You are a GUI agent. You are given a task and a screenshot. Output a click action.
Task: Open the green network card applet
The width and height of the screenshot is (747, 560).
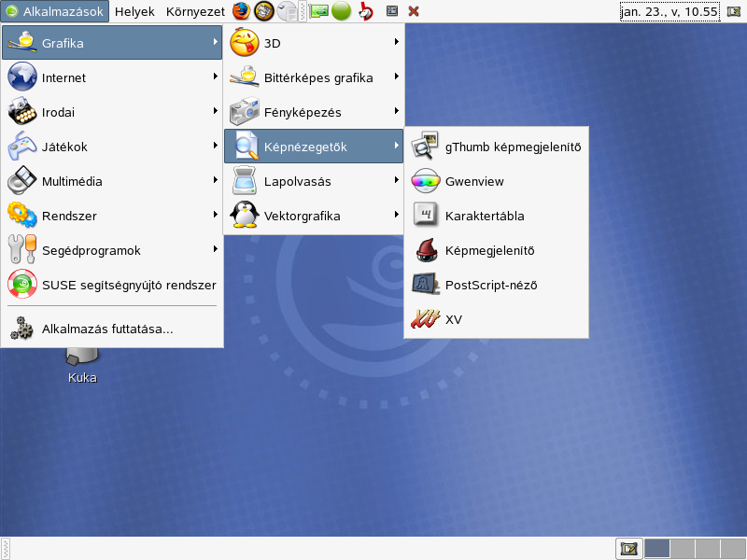pyautogui.click(x=318, y=11)
